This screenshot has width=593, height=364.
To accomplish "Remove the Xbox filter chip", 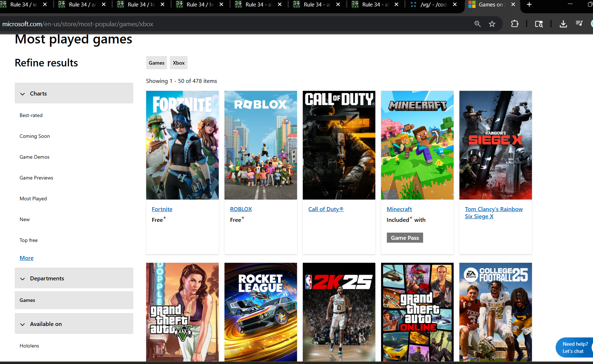I will pos(179,63).
